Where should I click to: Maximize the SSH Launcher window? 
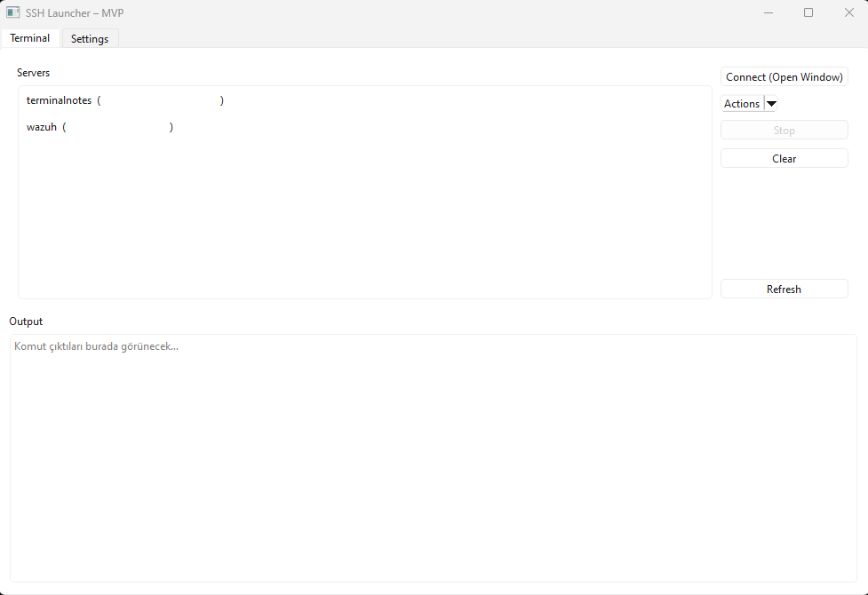coord(808,12)
